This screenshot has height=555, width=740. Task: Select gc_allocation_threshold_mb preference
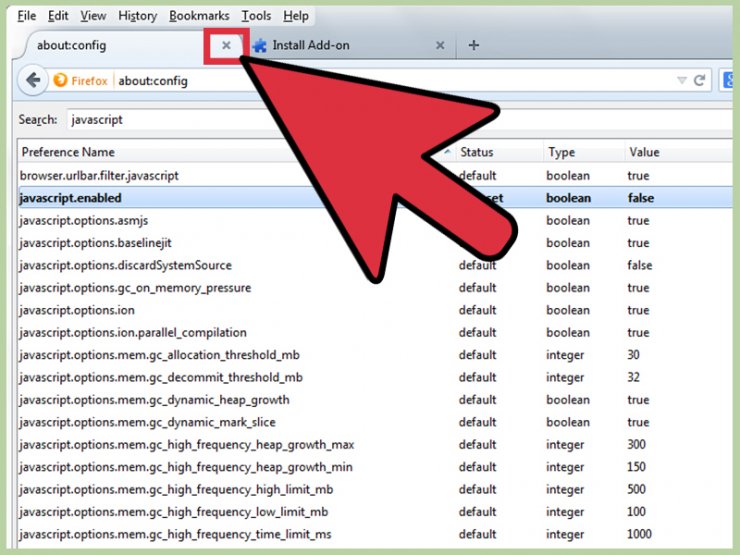[x=375, y=355]
